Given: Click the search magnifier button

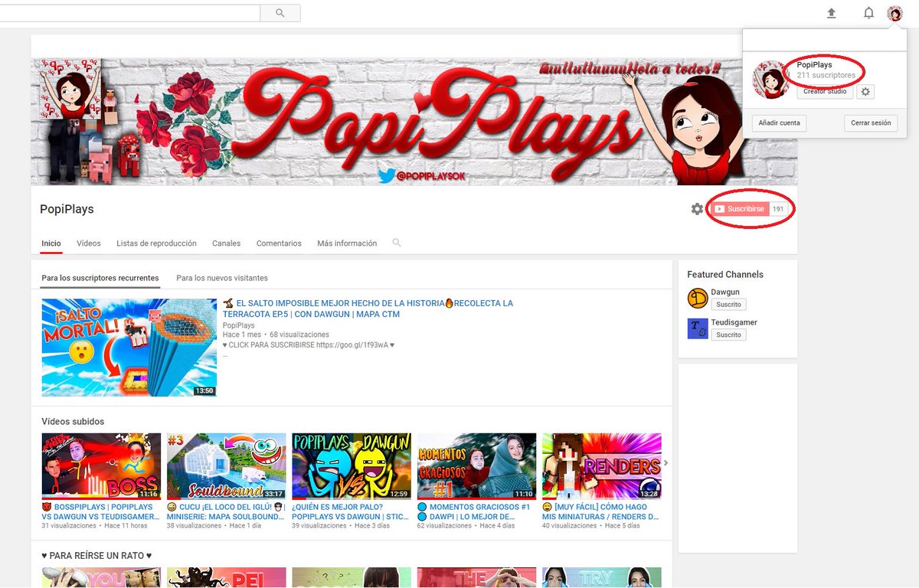Looking at the screenshot, I should pyautogui.click(x=280, y=13).
